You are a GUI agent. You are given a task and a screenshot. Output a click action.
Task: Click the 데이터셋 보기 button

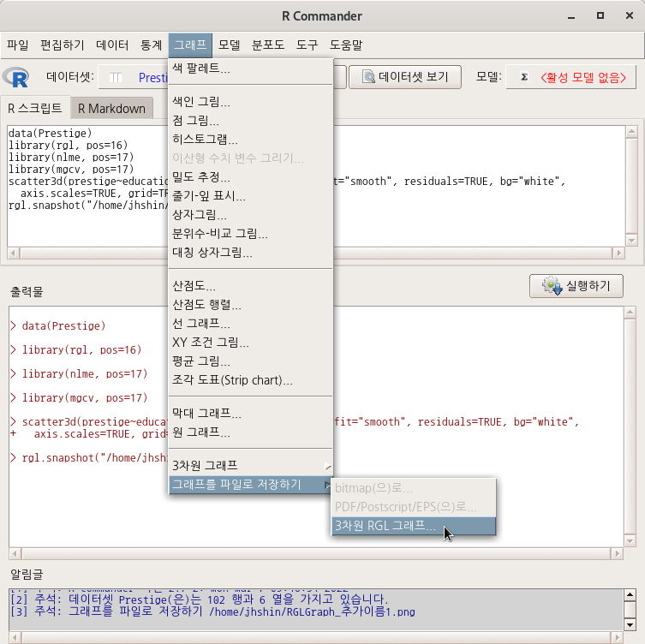405,77
